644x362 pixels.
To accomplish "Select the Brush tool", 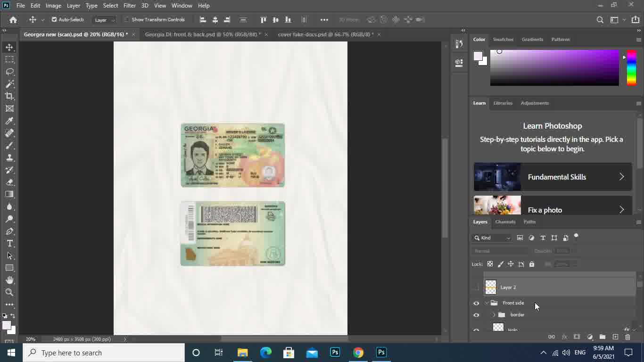I will tap(9, 146).
